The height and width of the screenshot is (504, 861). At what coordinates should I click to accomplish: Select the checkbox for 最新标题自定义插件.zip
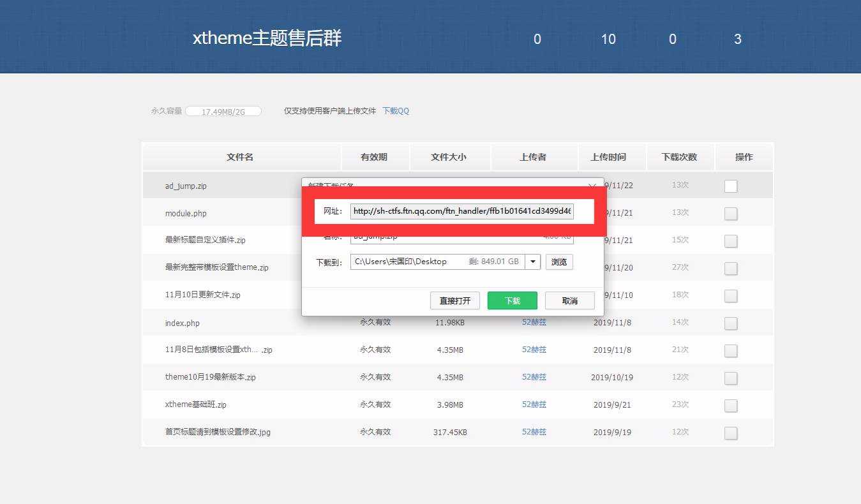[731, 241]
